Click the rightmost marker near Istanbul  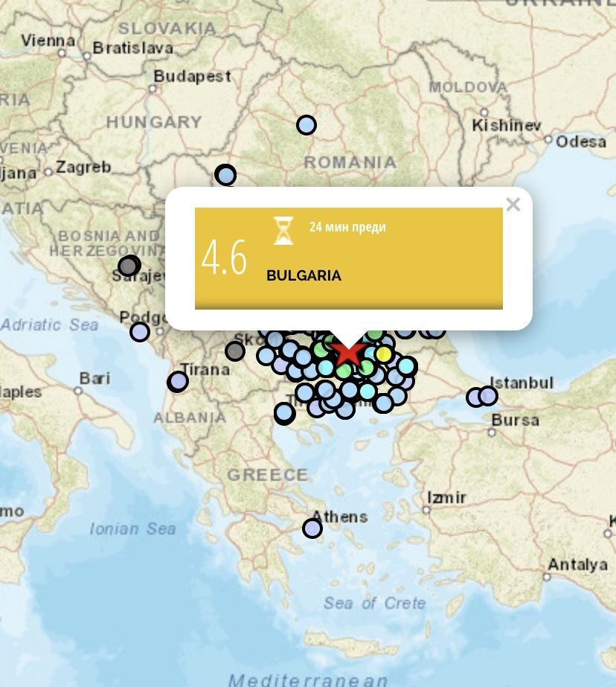(x=488, y=396)
